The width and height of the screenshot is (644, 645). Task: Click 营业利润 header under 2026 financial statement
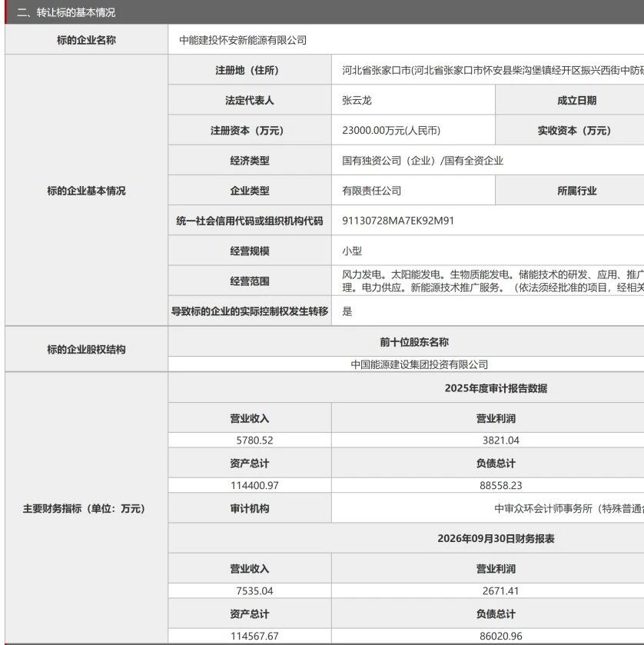[496, 569]
